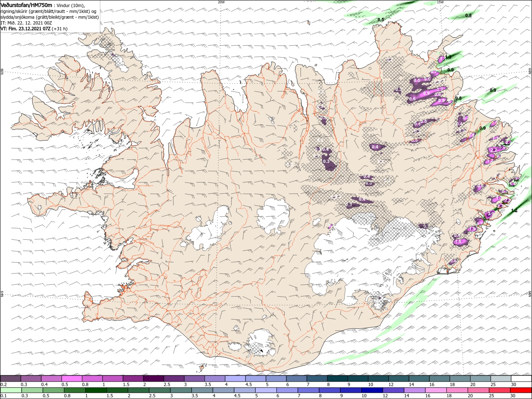532x399 pixels.
Task: Pick the dusky purple swatch between 0.2 and 0.3
Action: [11, 379]
